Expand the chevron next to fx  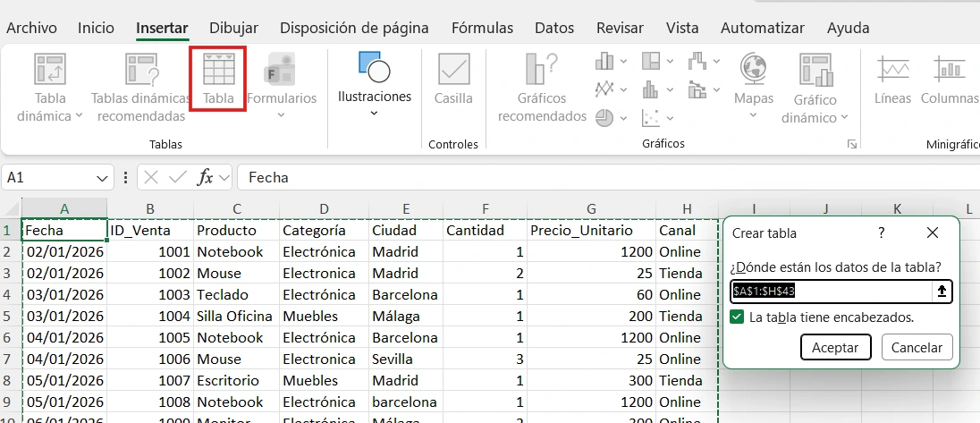(224, 178)
